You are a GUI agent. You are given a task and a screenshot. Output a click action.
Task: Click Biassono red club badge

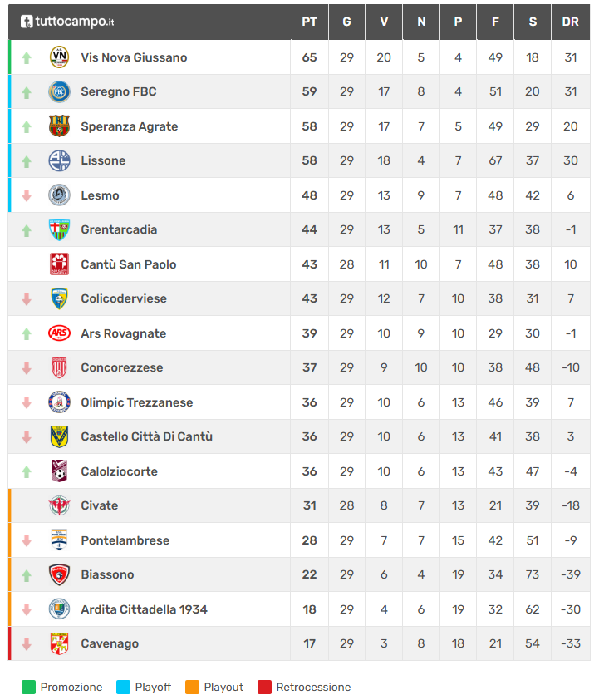tap(59, 574)
